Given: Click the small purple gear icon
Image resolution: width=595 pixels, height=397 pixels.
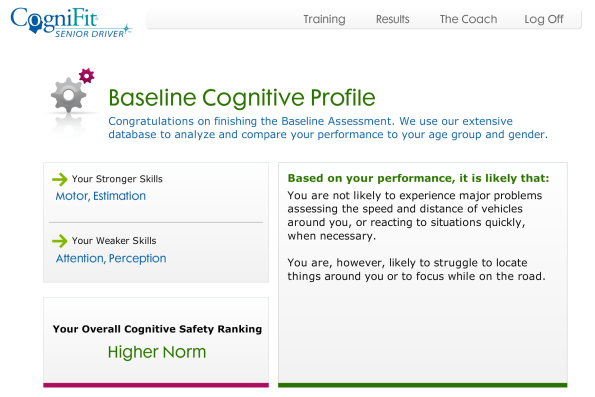Looking at the screenshot, I should tap(87, 76).
